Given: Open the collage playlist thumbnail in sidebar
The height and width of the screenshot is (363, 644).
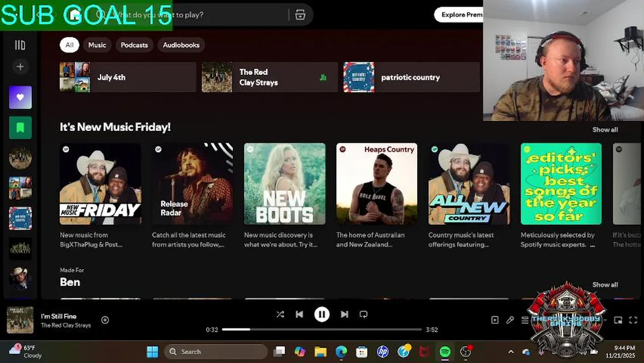Looking at the screenshot, I should [20, 188].
